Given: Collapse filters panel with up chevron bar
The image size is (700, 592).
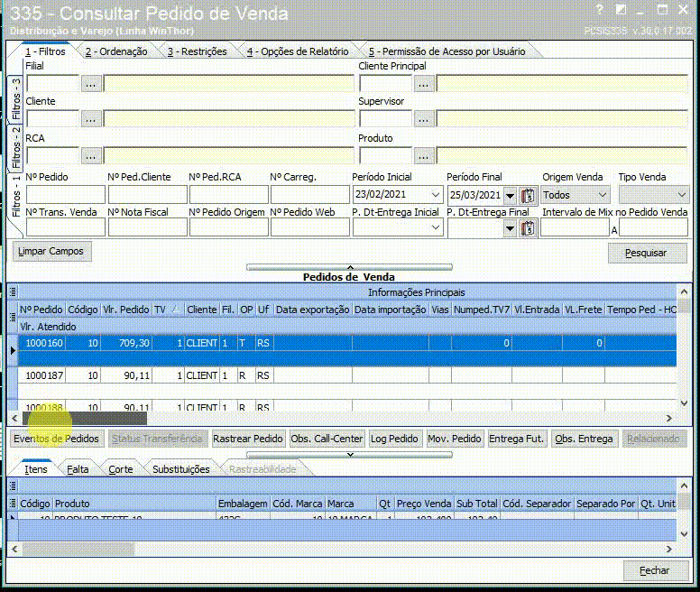Looking at the screenshot, I should point(349,267).
